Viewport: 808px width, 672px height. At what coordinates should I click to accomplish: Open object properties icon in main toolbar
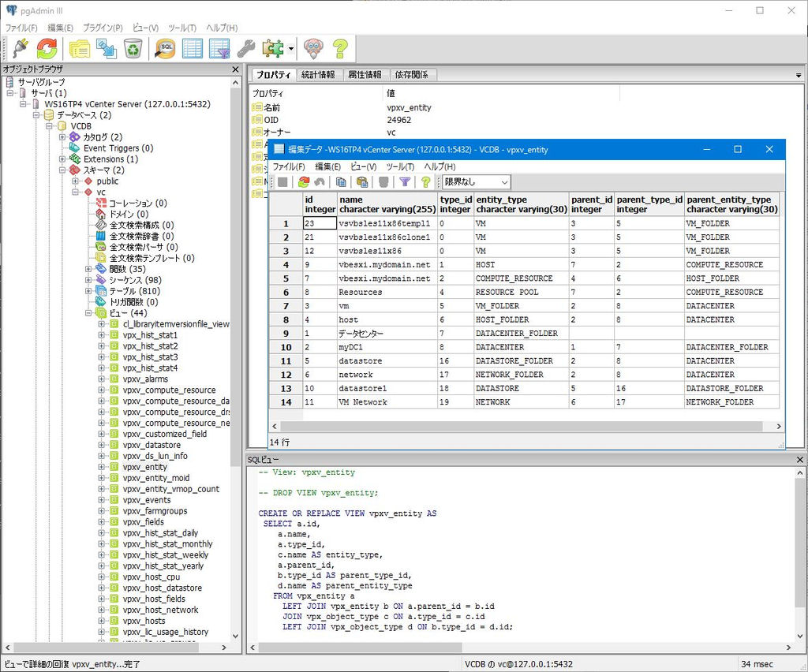tap(80, 49)
